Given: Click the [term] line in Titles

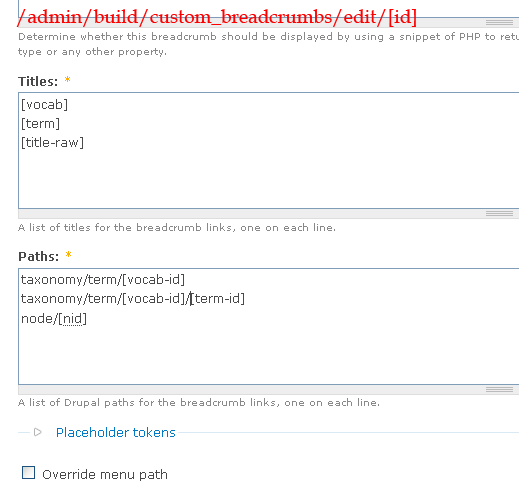Looking at the screenshot, I should tap(40, 124).
